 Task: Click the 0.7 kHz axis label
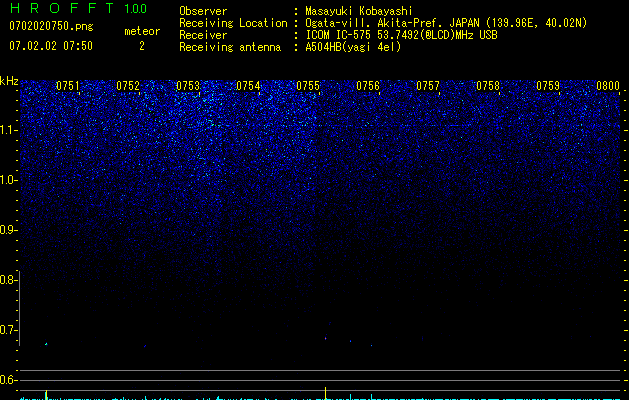(x=7, y=330)
